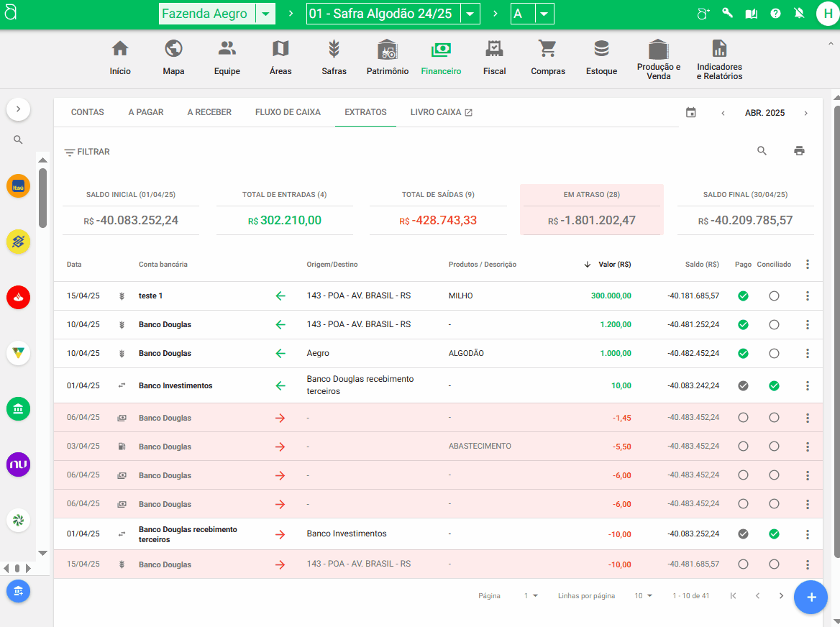Switch to the A Pagar tab
Image resolution: width=840 pixels, height=627 pixels.
coord(146,112)
